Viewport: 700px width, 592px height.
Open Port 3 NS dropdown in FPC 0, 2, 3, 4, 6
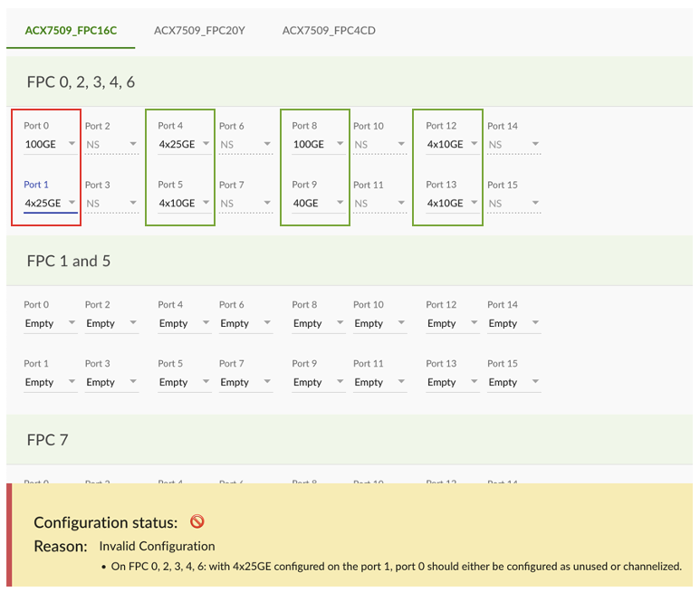pyautogui.click(x=111, y=204)
